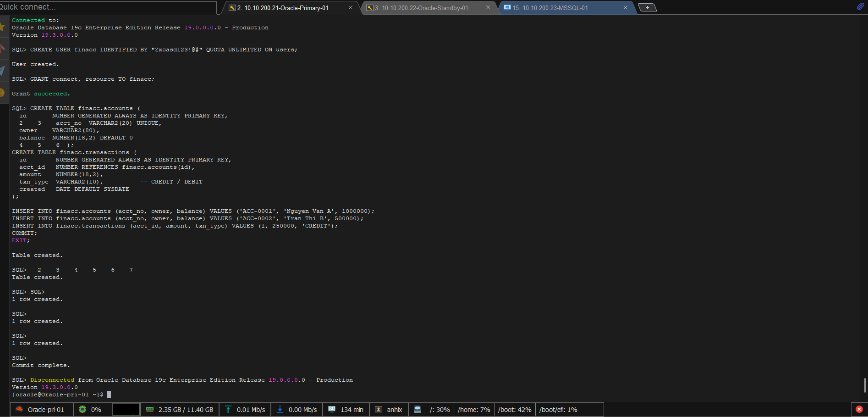The height and width of the screenshot is (417, 868).
Task: Click the magenta 'EXIT;' command
Action: (x=21, y=240)
